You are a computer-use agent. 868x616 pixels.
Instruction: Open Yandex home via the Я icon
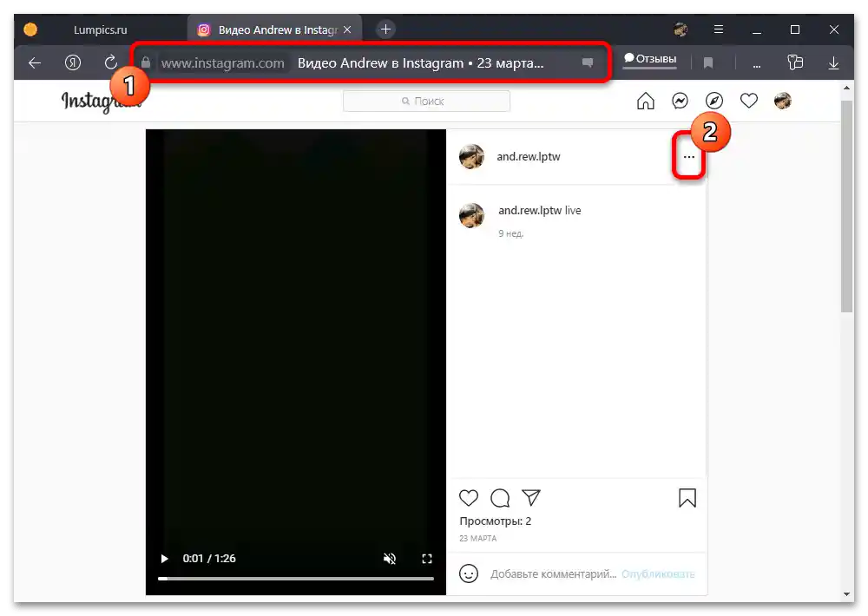(x=73, y=62)
